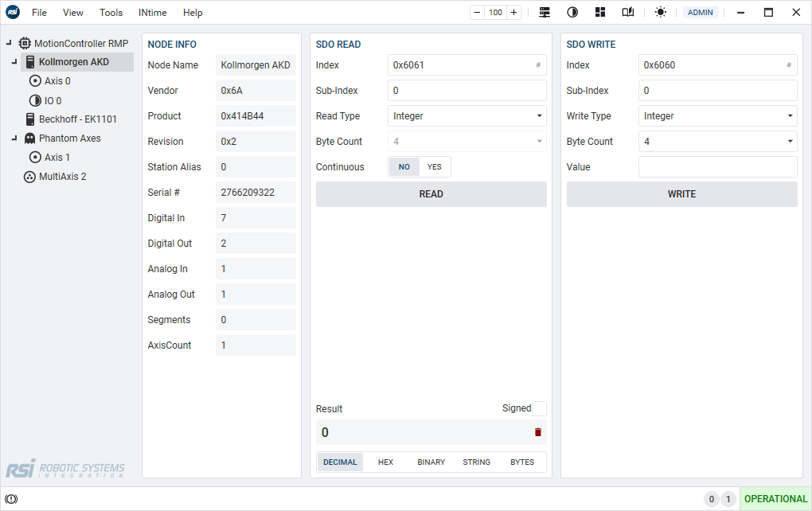The height and width of the screenshot is (511, 812).
Task: Click the SDO Write Sub-Index field
Action: coord(717,90)
